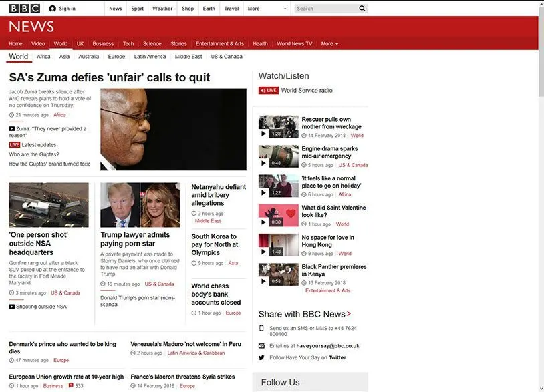The width and height of the screenshot is (544, 392).
Task: Click the Sign in account icon
Action: pyautogui.click(x=52, y=9)
